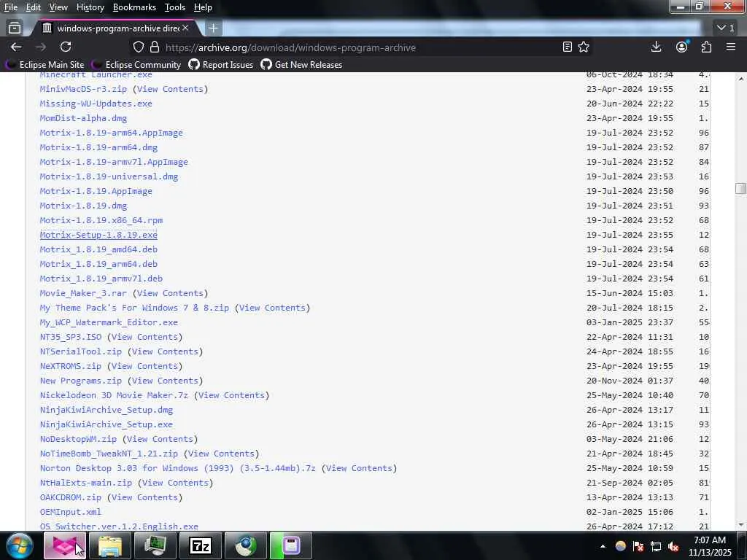The image size is (747, 560).
Task: Open the Firefox account icon
Action: pos(682,47)
